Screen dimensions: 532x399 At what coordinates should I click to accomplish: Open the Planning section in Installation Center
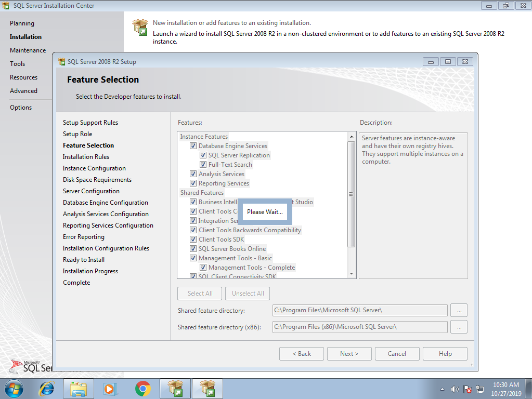22,23
